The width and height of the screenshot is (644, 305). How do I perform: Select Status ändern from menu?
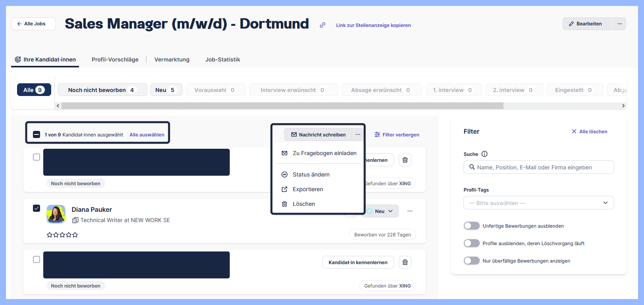(311, 175)
